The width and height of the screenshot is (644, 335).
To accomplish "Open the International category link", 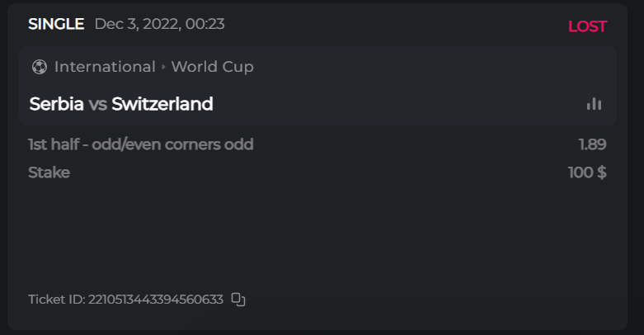I will click(x=105, y=67).
